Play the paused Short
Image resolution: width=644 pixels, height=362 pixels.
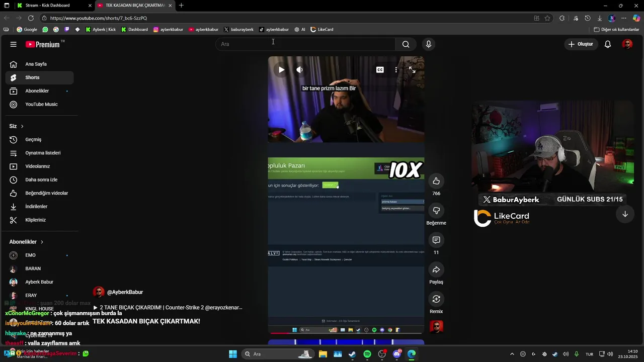(281, 70)
